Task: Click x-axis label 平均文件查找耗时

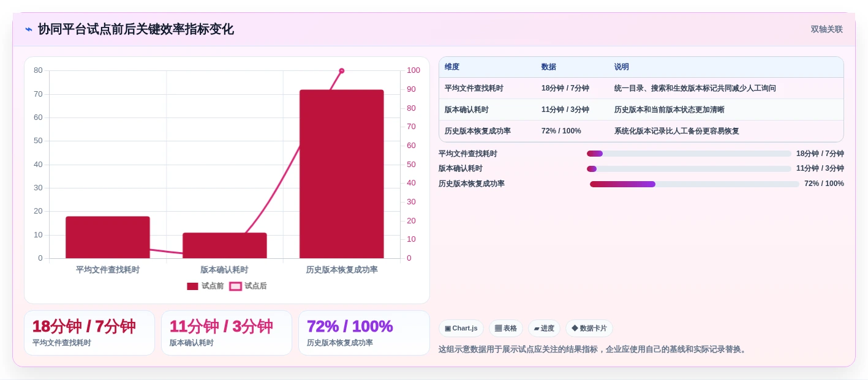Action: pyautogui.click(x=108, y=270)
